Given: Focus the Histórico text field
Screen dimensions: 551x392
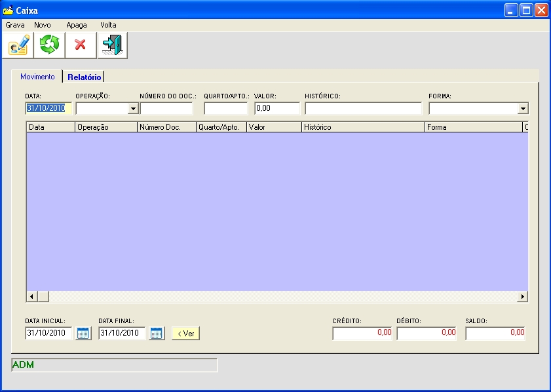Looking at the screenshot, I should [x=363, y=108].
